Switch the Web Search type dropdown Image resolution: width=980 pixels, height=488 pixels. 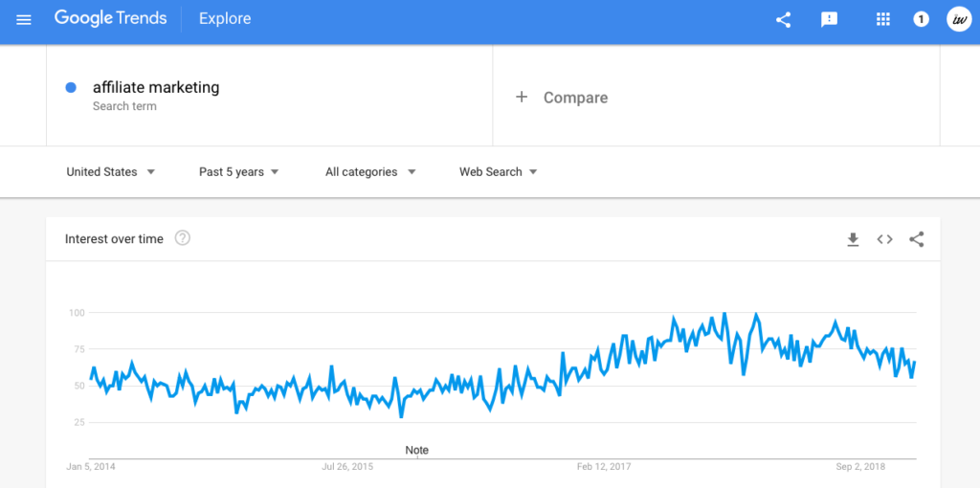point(498,172)
